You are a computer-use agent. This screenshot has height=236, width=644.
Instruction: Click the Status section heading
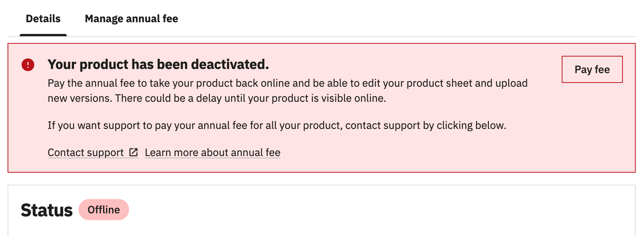46,210
